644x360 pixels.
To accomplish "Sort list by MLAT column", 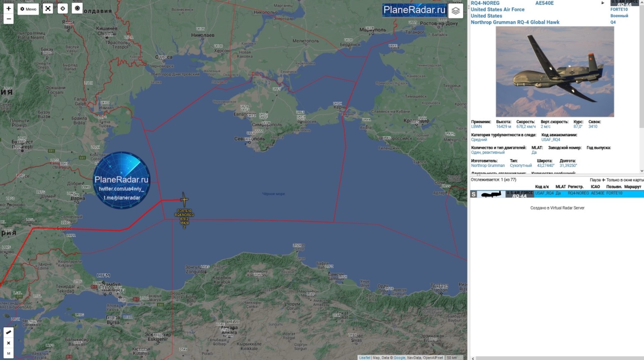I will pyautogui.click(x=561, y=187).
